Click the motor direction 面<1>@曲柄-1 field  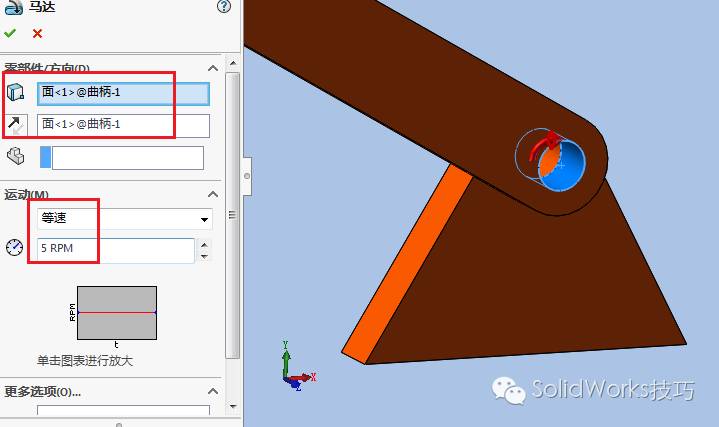click(123, 125)
